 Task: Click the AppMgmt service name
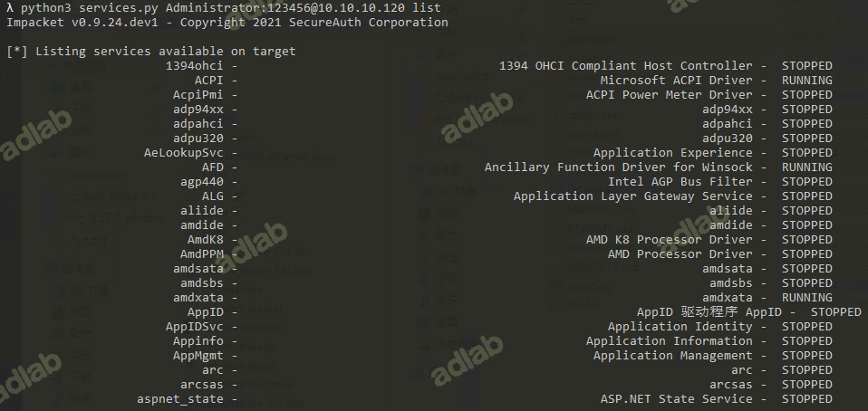coord(201,355)
